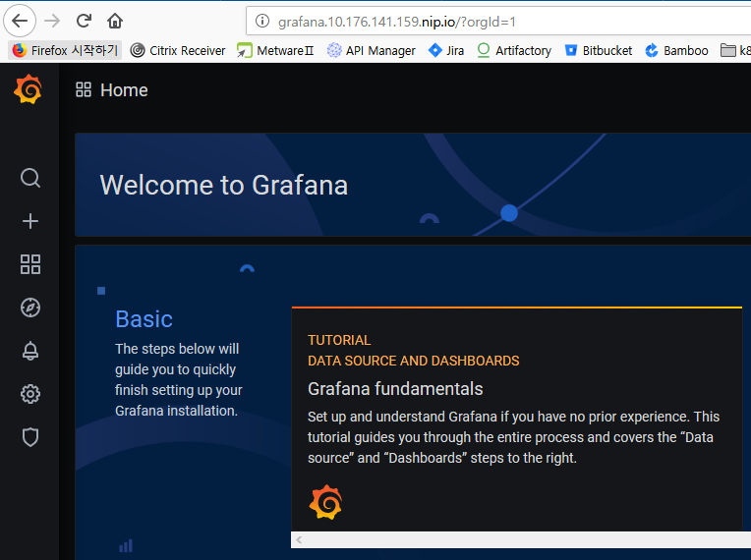Click the Grafana fundamentals tutorial title

pyautogui.click(x=395, y=389)
